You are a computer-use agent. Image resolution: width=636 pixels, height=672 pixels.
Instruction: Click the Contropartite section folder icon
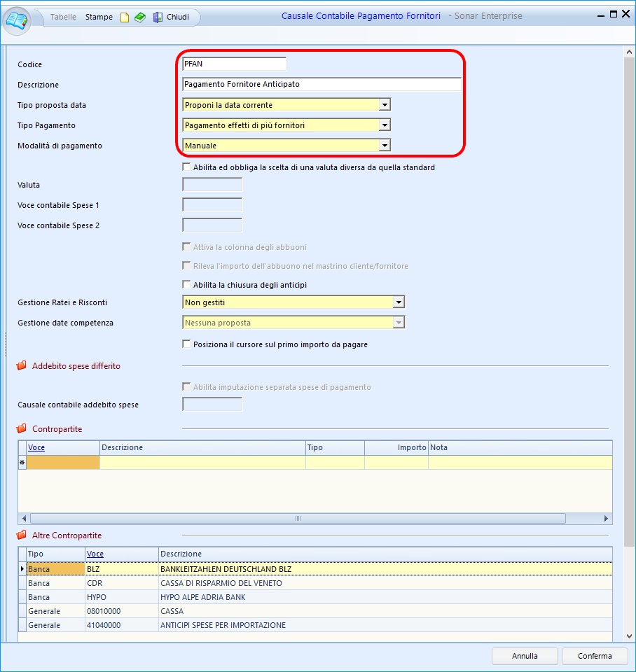[x=22, y=429]
